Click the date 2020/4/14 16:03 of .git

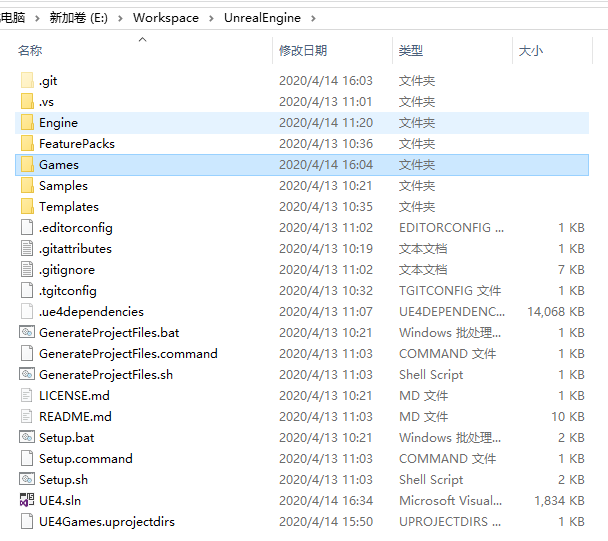click(326, 81)
